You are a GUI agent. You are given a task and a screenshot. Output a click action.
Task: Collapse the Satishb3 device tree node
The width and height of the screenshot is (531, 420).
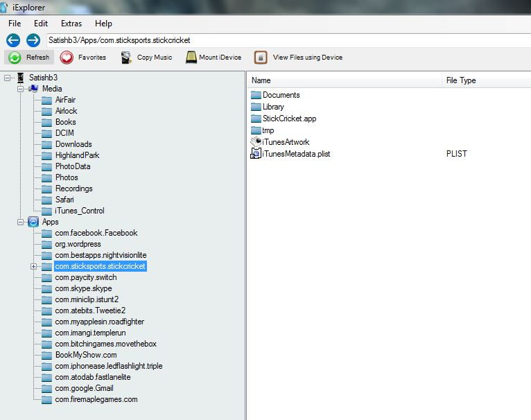[7, 78]
